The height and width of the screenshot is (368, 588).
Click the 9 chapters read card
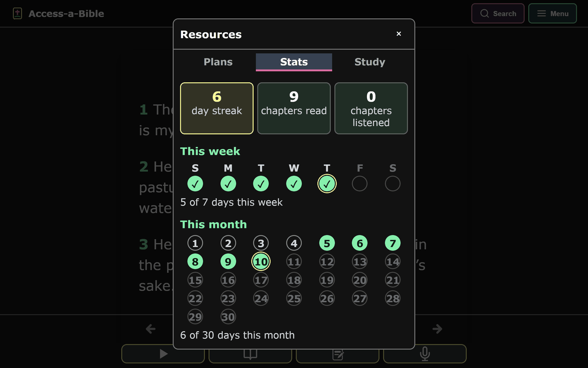pyautogui.click(x=294, y=108)
